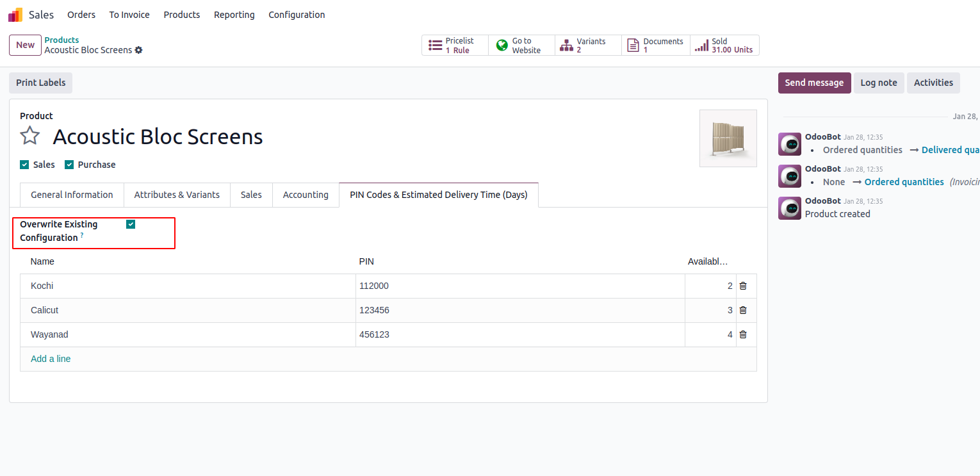980x476 pixels.
Task: Delete the Wayanad row with trash icon
Action: [x=743, y=334]
